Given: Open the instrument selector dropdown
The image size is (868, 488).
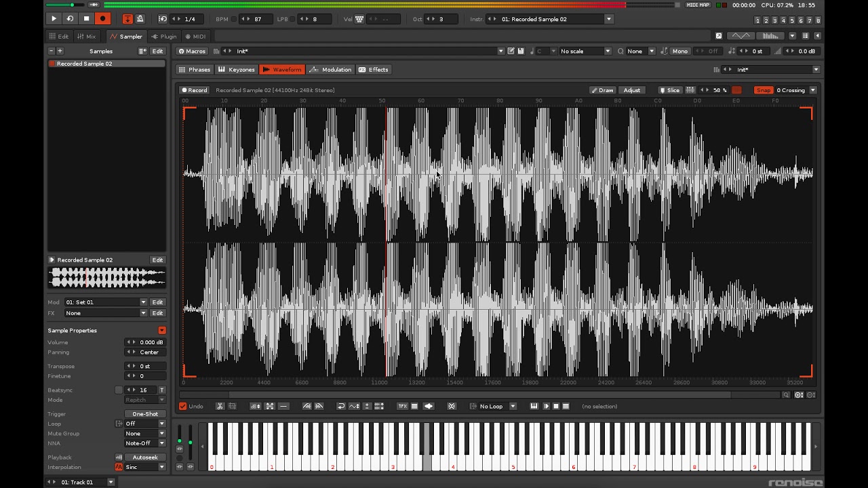Looking at the screenshot, I should pos(608,19).
